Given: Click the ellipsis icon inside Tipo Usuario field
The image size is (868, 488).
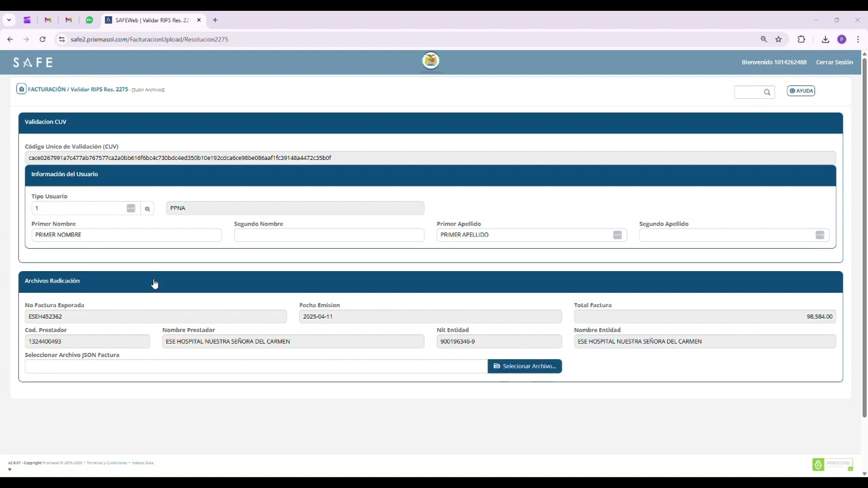Looking at the screenshot, I should coord(131,208).
